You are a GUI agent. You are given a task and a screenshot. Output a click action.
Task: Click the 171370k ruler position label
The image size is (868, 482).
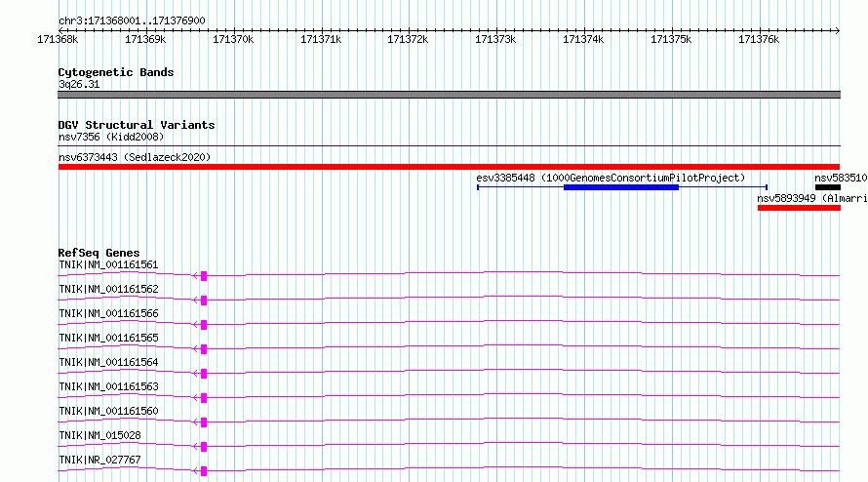pos(233,39)
